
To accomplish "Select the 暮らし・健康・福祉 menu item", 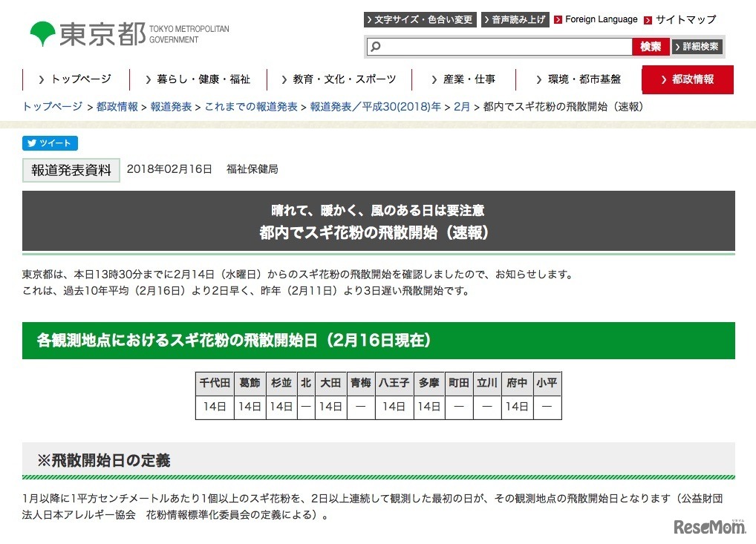I will pyautogui.click(x=200, y=79).
